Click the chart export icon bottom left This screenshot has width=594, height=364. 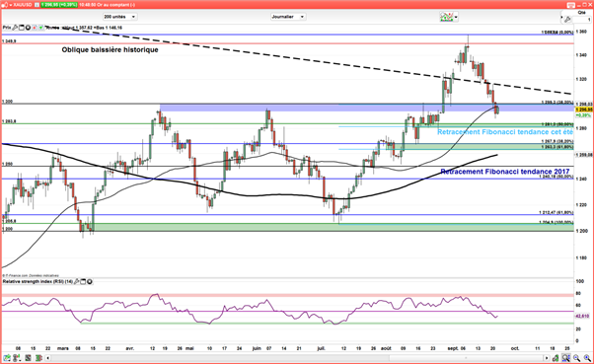(x=7, y=357)
